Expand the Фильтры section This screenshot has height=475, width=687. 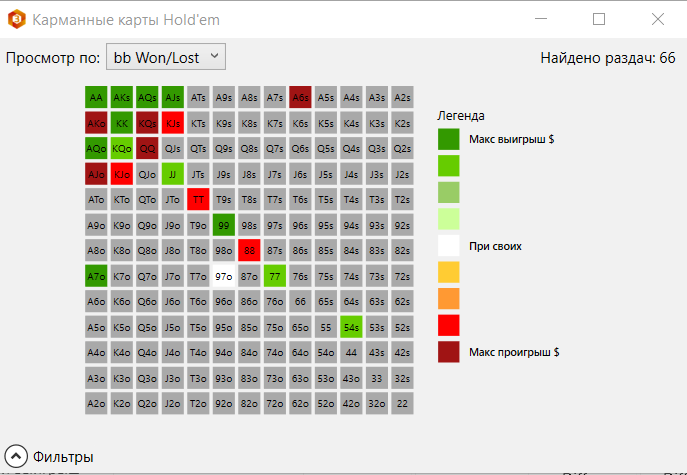point(16,456)
